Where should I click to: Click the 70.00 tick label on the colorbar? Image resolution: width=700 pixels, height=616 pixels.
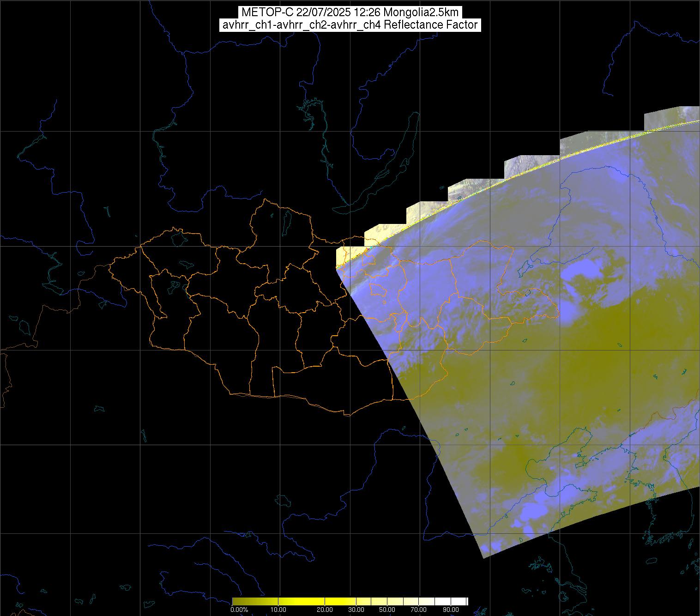pyautogui.click(x=418, y=610)
